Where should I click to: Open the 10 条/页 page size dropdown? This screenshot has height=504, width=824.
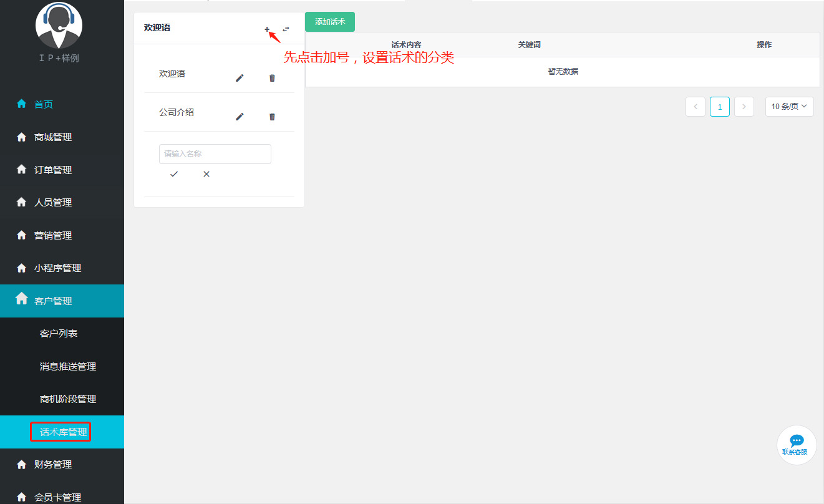coord(789,107)
